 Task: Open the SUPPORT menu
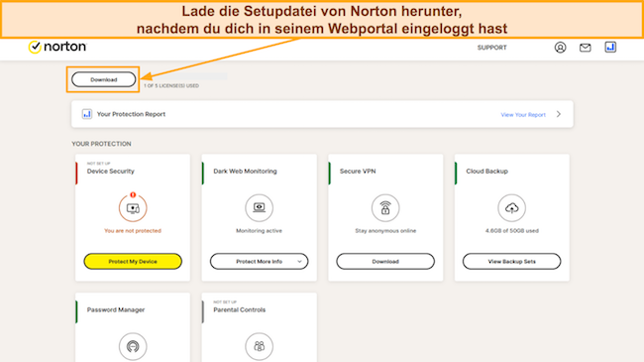[492, 48]
